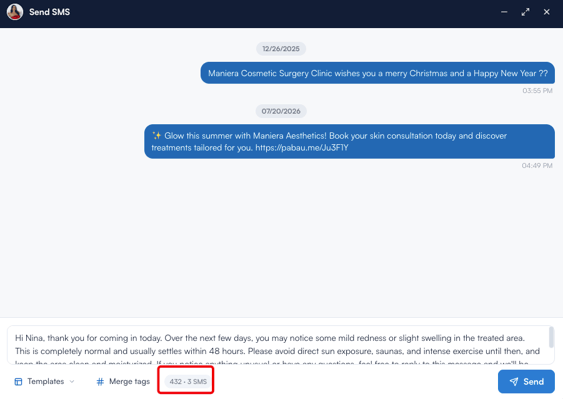The image size is (563, 399).
Task: Click the Send SMS title text
Action: (x=50, y=12)
